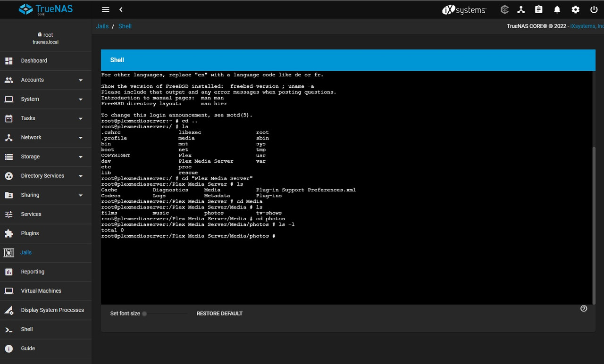
Task: Collapse sidebar with the back chevron
Action: pos(121,9)
